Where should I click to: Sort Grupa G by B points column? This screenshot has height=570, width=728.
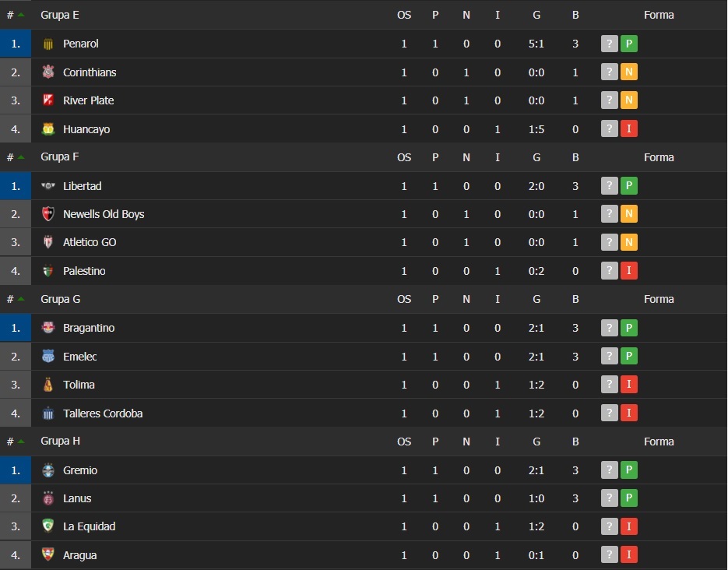[575, 299]
